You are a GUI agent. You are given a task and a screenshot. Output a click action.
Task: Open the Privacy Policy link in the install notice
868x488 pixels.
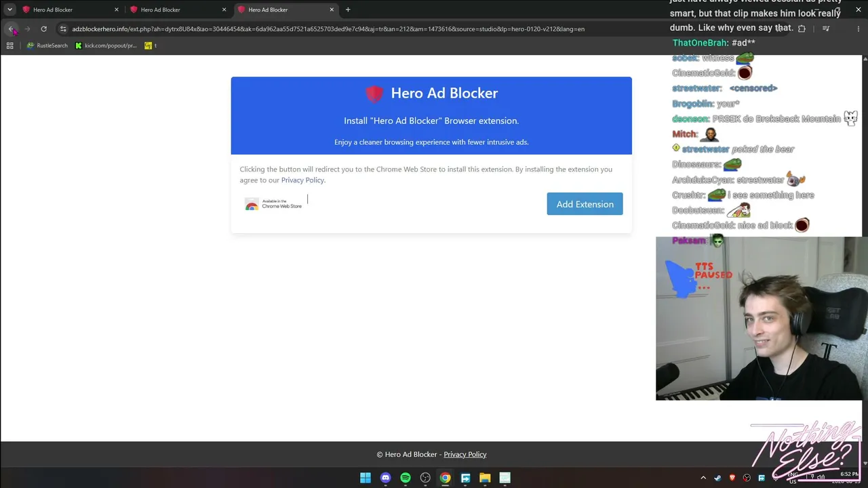tap(302, 180)
